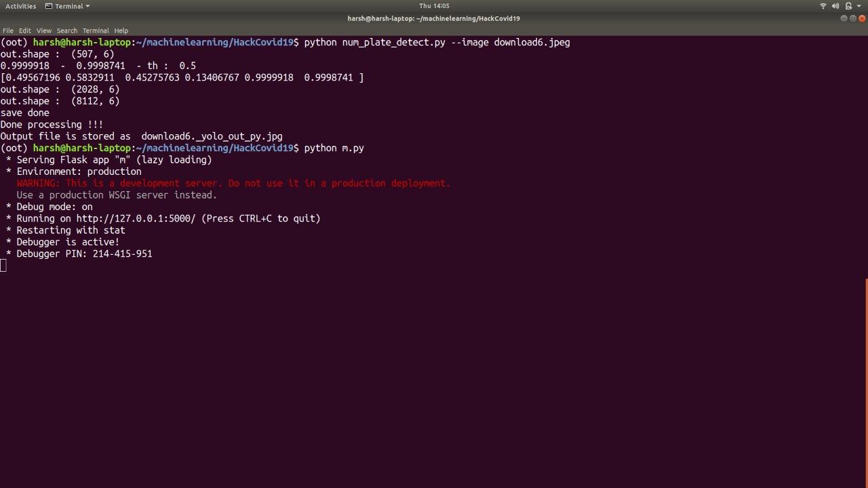This screenshot has width=868, height=488.
Task: Click the http://127.0.0.1:5000/ URL
Action: click(x=136, y=218)
